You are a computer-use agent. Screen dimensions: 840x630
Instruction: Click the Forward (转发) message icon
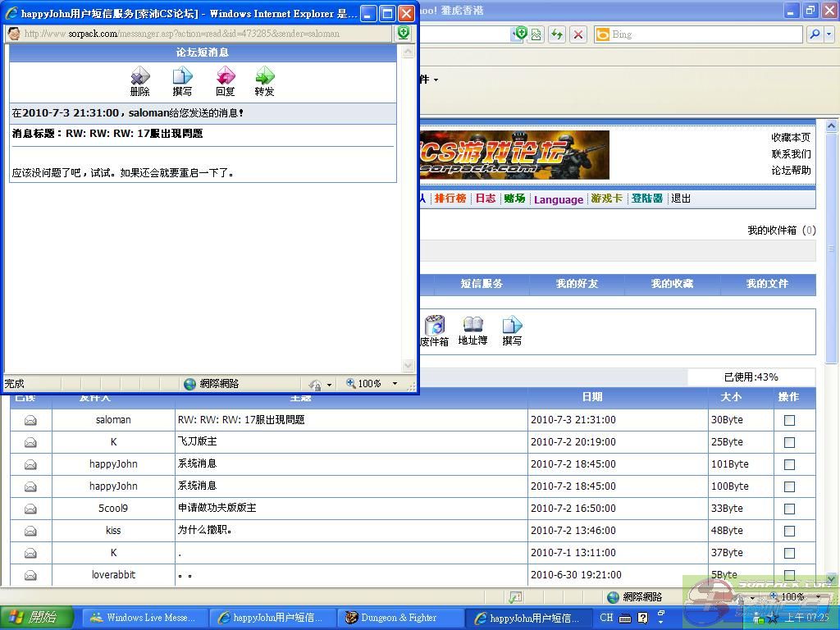point(264,81)
